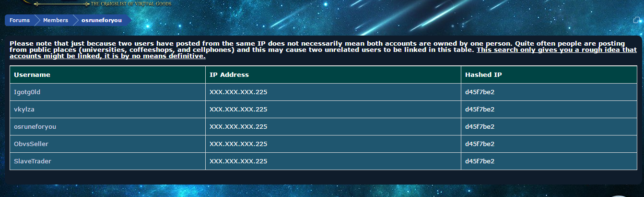View SlaveTrader user profile

[x=33, y=161]
